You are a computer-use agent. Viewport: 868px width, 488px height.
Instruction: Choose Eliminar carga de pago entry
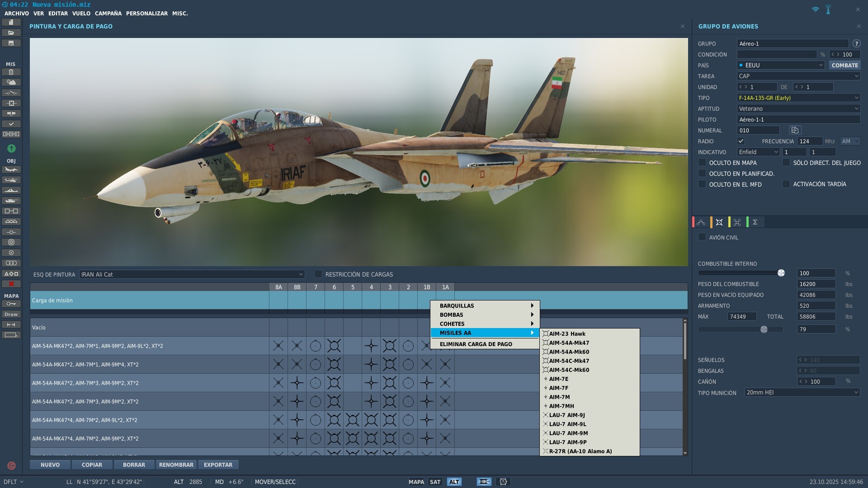[x=476, y=344]
